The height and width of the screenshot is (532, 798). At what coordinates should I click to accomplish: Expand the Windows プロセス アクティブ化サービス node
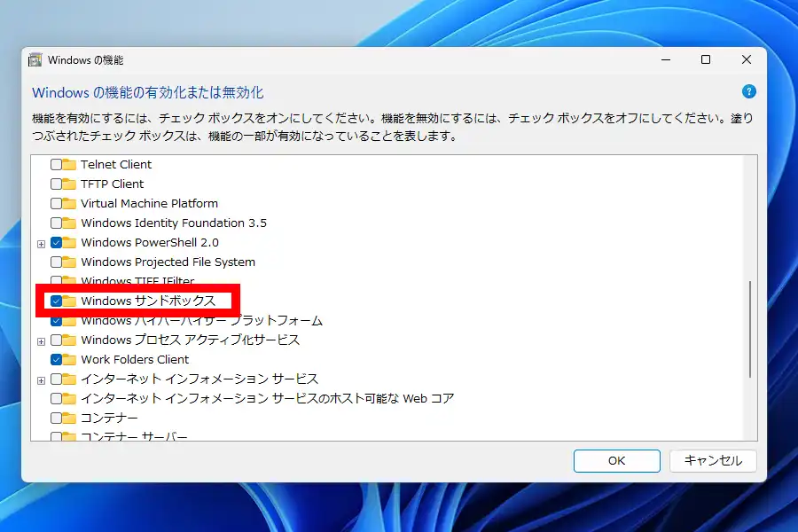(41, 341)
